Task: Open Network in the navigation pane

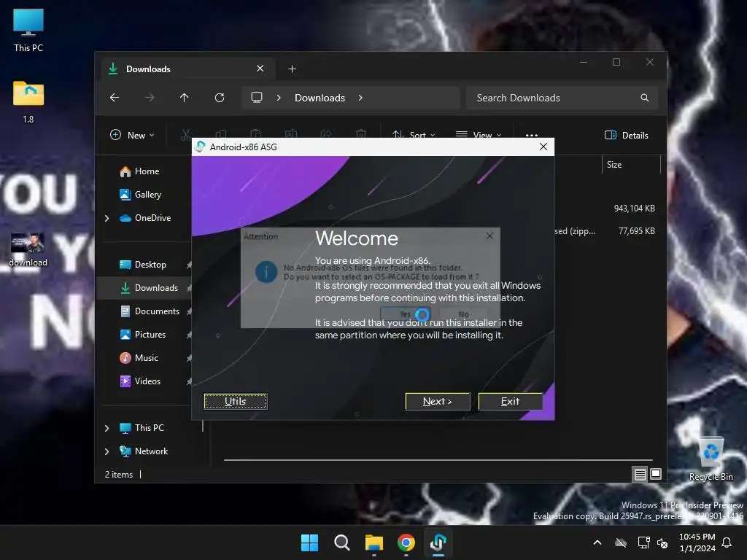Action: 151,451
